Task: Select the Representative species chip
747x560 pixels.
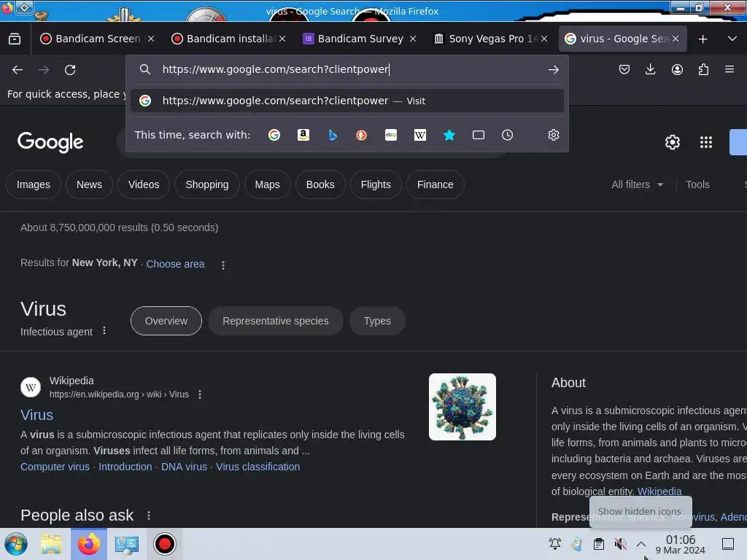Action: tap(275, 321)
